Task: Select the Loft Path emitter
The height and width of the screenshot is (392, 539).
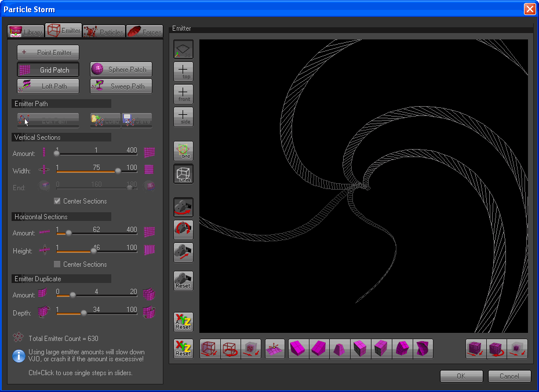Action: (x=48, y=86)
